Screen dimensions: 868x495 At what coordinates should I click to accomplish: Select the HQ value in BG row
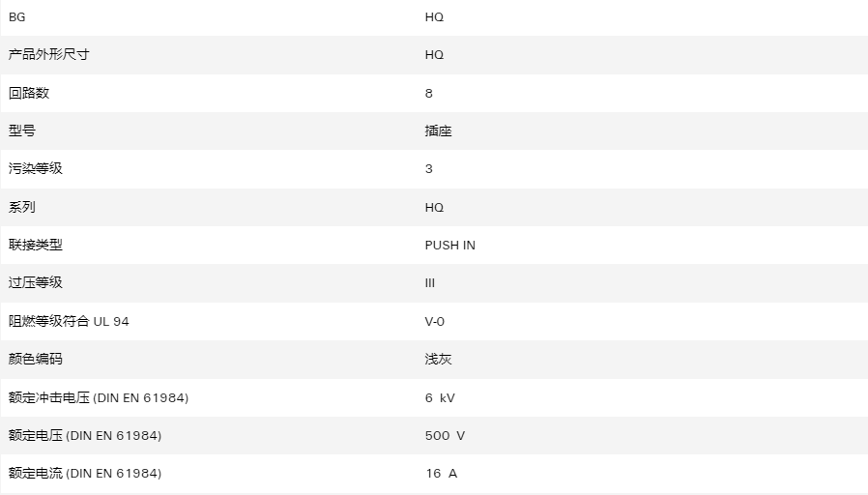(x=434, y=17)
